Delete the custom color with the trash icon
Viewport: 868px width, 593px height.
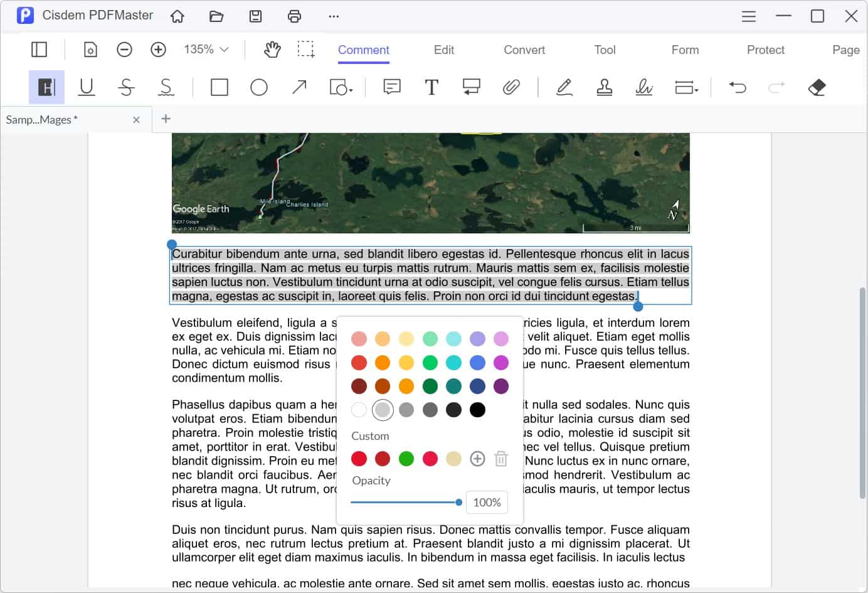click(x=501, y=459)
